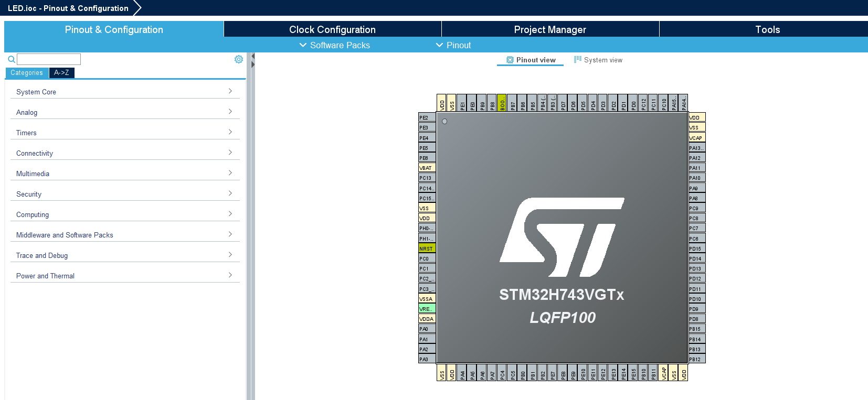Expand the Connectivity category

click(x=125, y=153)
